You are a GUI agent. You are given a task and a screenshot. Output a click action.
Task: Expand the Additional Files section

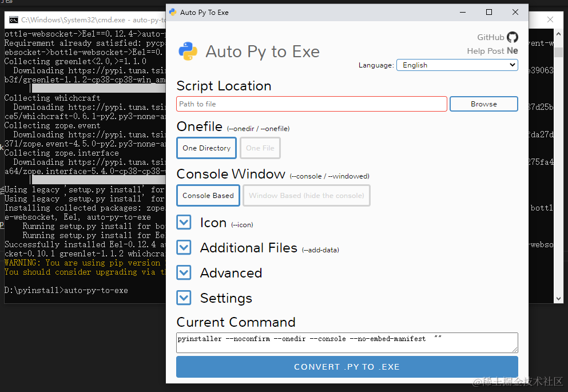pos(184,247)
